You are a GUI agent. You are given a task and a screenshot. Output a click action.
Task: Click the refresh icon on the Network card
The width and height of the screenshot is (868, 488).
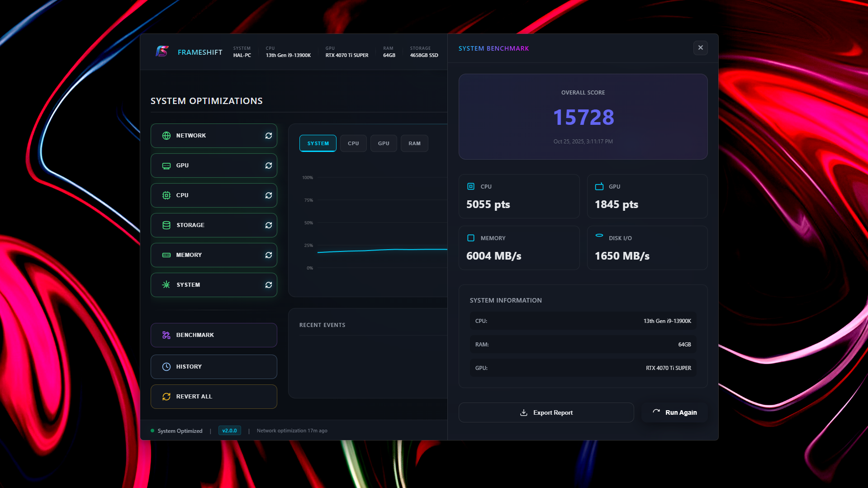tap(268, 135)
